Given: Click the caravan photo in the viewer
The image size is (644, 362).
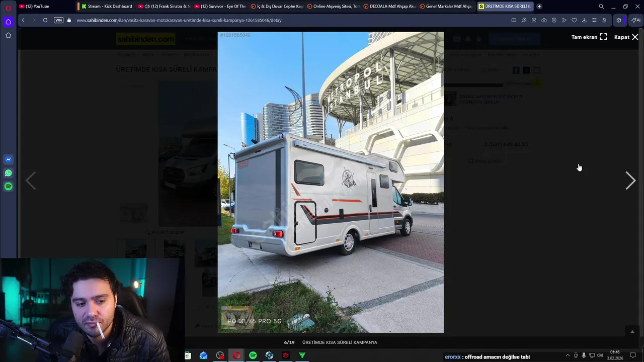Looking at the screenshot, I should click(x=331, y=182).
